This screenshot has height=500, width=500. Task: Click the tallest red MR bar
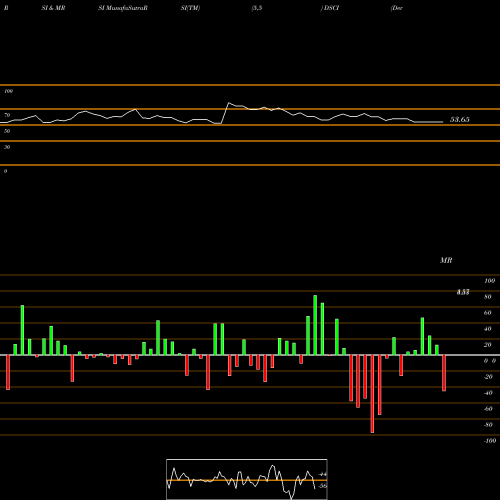(372, 394)
